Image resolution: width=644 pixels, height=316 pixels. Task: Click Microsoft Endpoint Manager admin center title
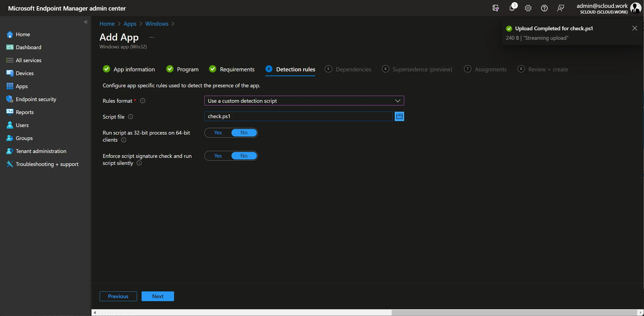click(67, 8)
